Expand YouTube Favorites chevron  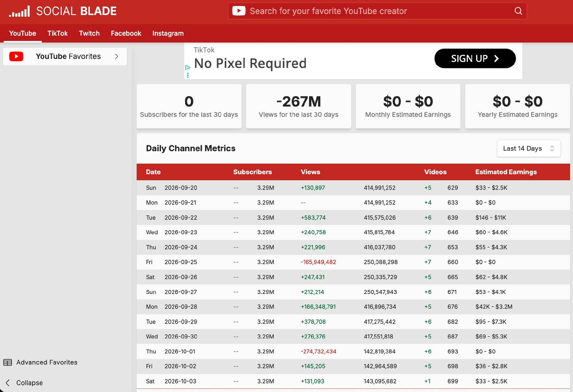pyautogui.click(x=116, y=56)
